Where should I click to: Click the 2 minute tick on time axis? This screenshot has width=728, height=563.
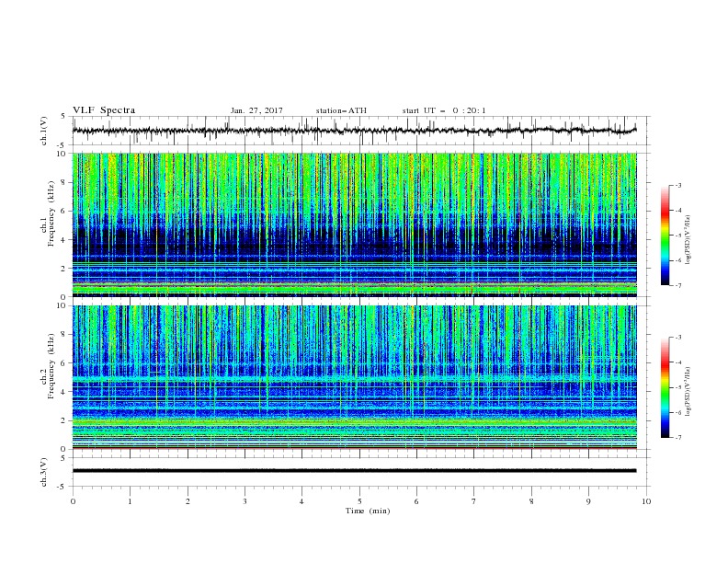click(188, 501)
